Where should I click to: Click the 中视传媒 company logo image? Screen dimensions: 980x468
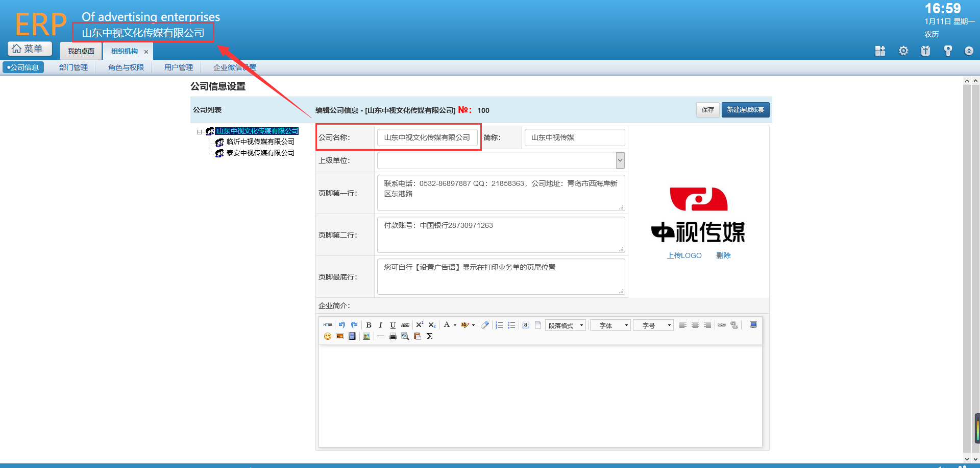coord(698,215)
